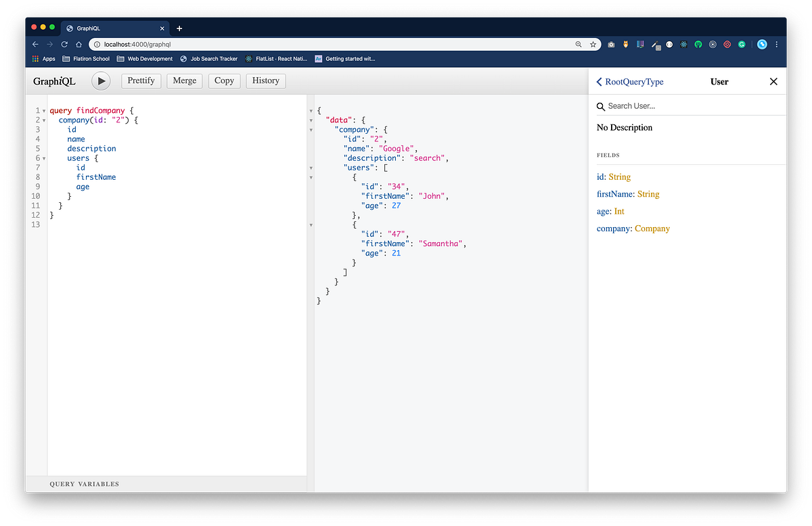Screen dimensions: 812x526
Task: Collapse the users array in the results pane
Action: pyautogui.click(x=310, y=167)
